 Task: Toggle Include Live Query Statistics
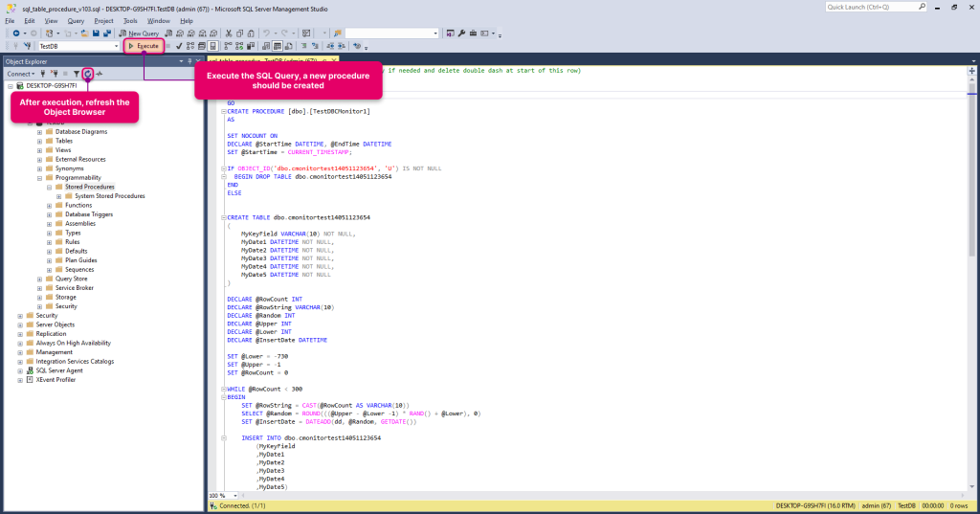(x=239, y=46)
